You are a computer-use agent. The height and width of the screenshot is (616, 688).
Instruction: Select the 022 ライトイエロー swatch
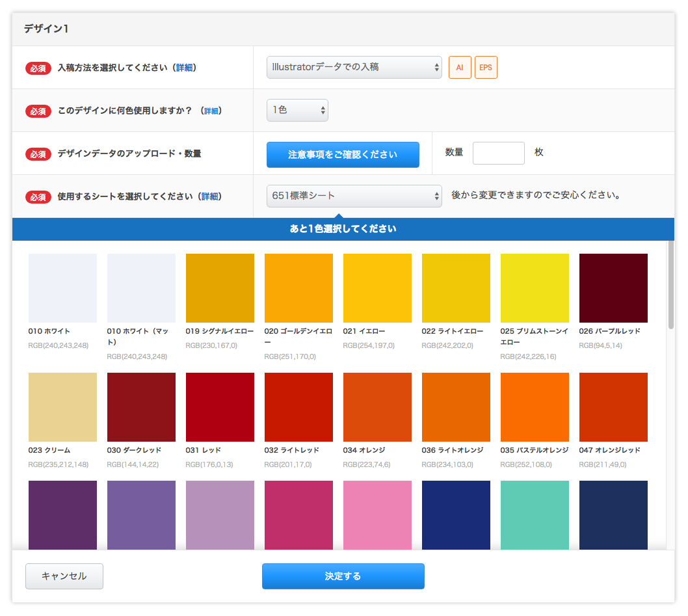tap(456, 288)
